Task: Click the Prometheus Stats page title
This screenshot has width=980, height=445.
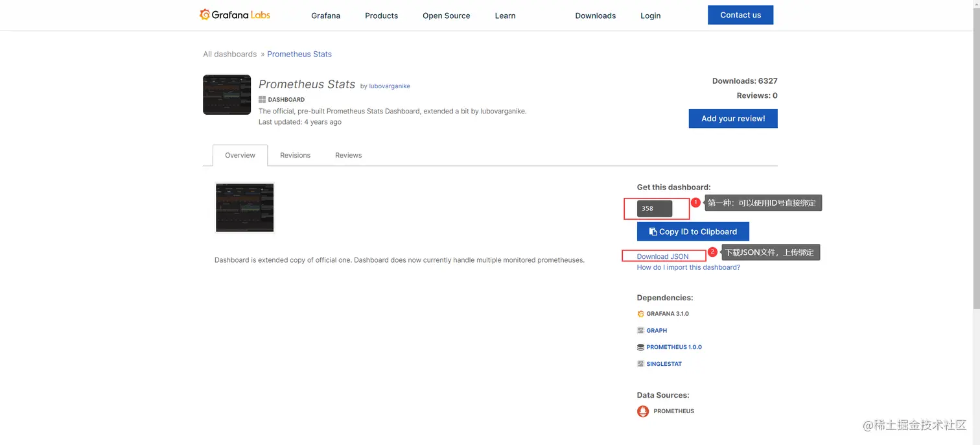Action: (307, 84)
